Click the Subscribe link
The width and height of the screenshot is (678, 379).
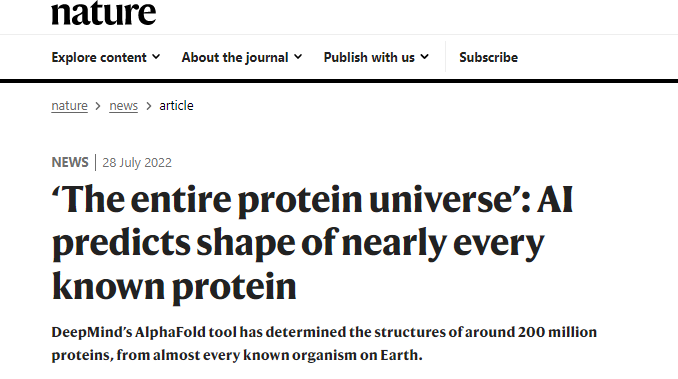tap(488, 57)
